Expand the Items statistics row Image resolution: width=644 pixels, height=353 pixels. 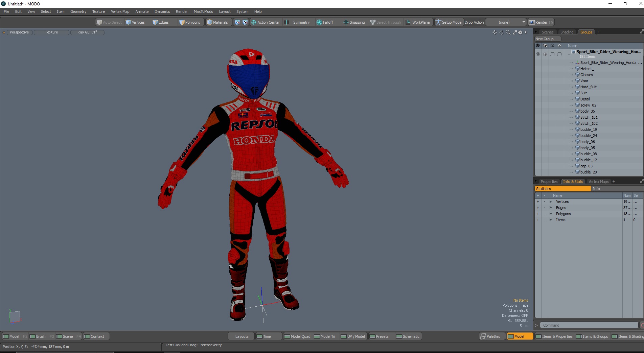tap(551, 220)
